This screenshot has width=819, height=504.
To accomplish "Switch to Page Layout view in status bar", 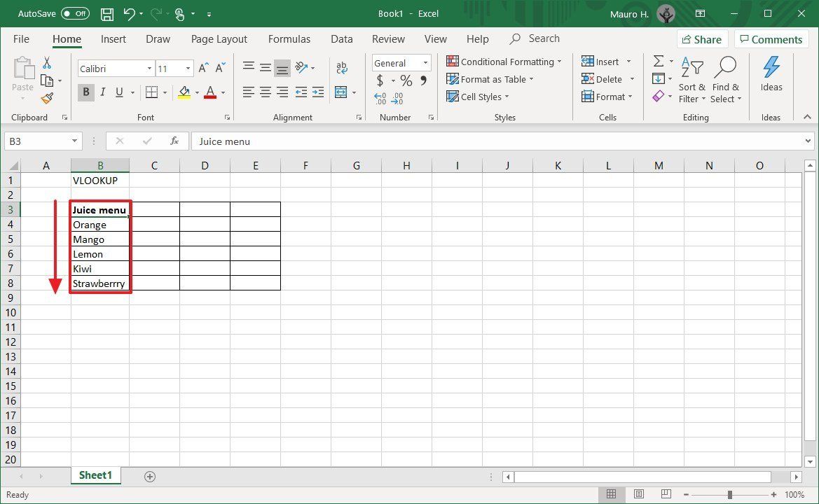I will [x=638, y=494].
